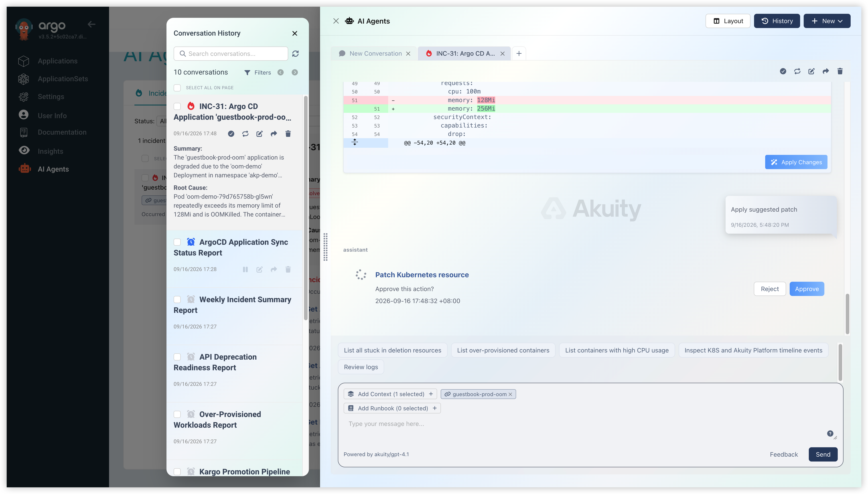Expand Add Runbook selector
Image resolution: width=868 pixels, height=494 pixels.
click(392, 408)
